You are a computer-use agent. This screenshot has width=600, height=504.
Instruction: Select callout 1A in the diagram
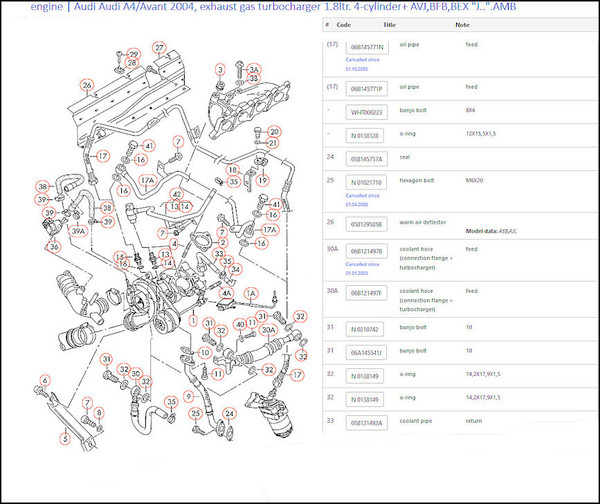[252, 293]
